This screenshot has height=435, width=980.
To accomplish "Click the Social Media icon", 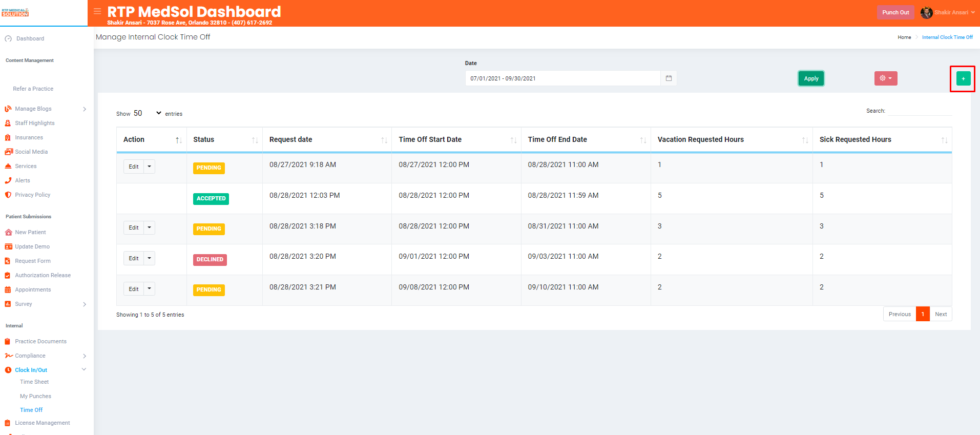I will point(8,152).
